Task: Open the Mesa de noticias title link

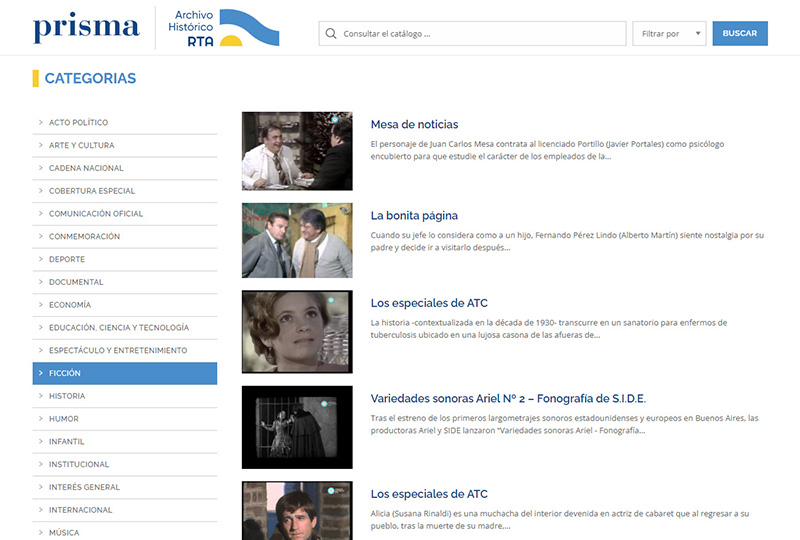Action: coord(414,125)
